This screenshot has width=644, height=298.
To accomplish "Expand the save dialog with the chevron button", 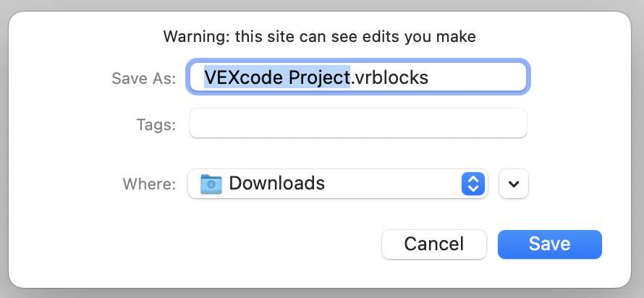I will (514, 184).
